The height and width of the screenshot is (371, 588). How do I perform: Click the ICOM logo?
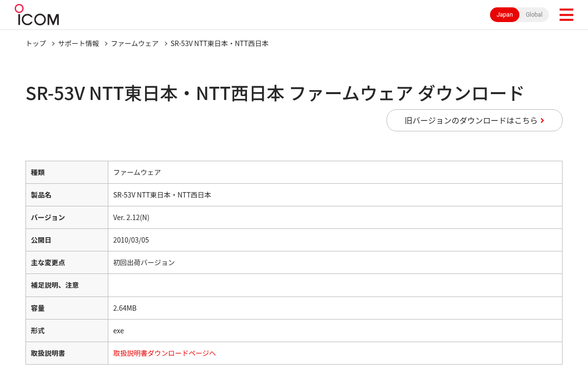(37, 15)
